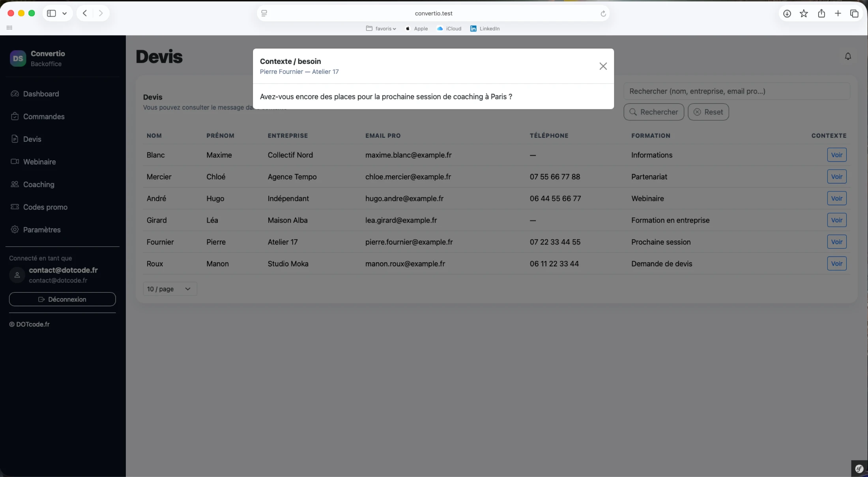View context for Hugo André
This screenshot has width=868, height=477.
pos(836,198)
